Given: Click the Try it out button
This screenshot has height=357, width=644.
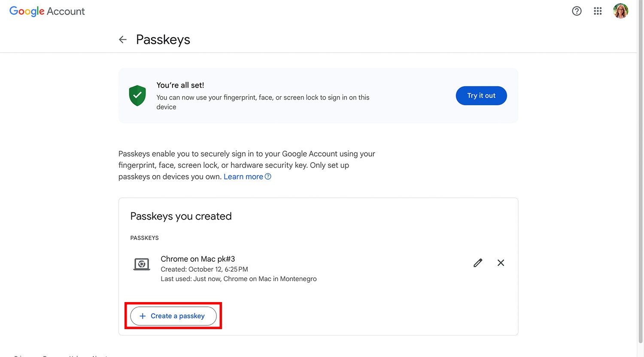Looking at the screenshot, I should pyautogui.click(x=481, y=96).
